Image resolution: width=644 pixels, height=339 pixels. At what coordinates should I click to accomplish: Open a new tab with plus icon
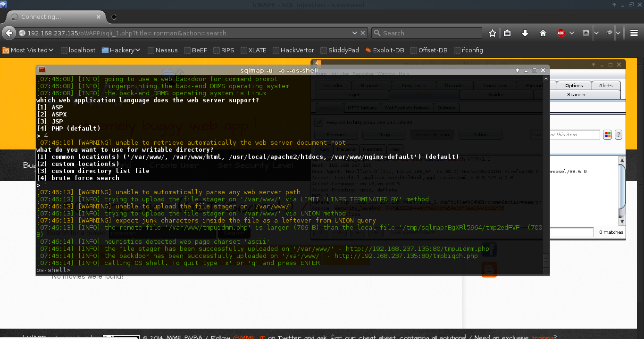point(114,17)
